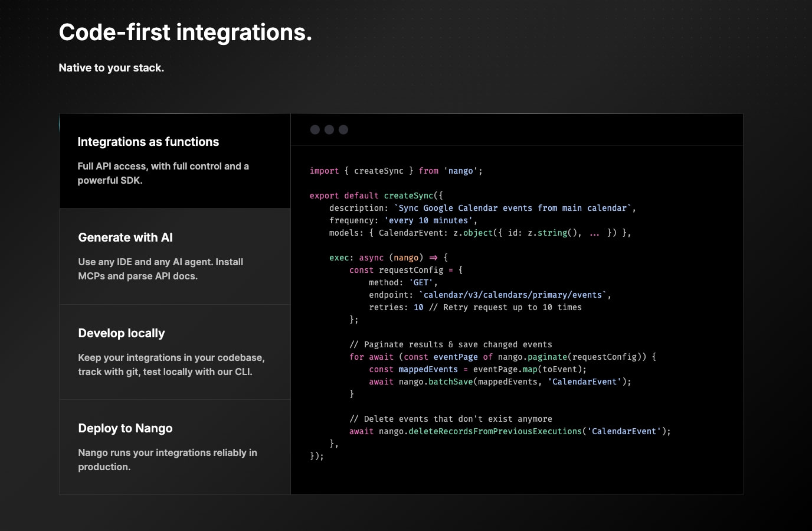Click the "method: 'GET'" code line
Viewport: 812px width, 531px height.
404,282
